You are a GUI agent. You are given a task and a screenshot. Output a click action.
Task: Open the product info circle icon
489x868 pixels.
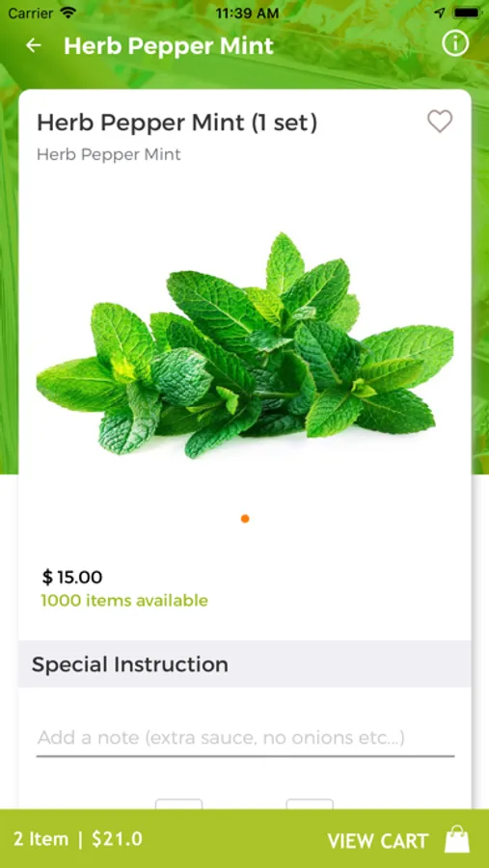[x=455, y=43]
